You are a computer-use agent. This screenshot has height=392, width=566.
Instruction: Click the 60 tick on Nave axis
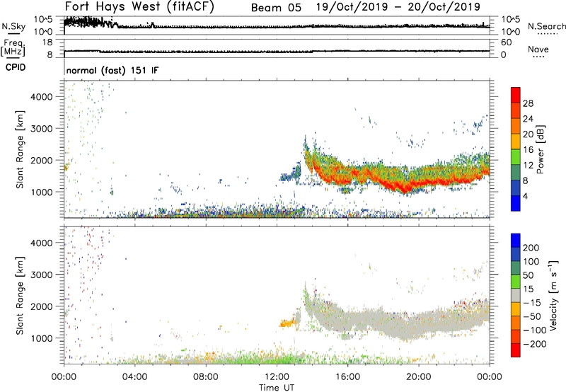point(506,42)
